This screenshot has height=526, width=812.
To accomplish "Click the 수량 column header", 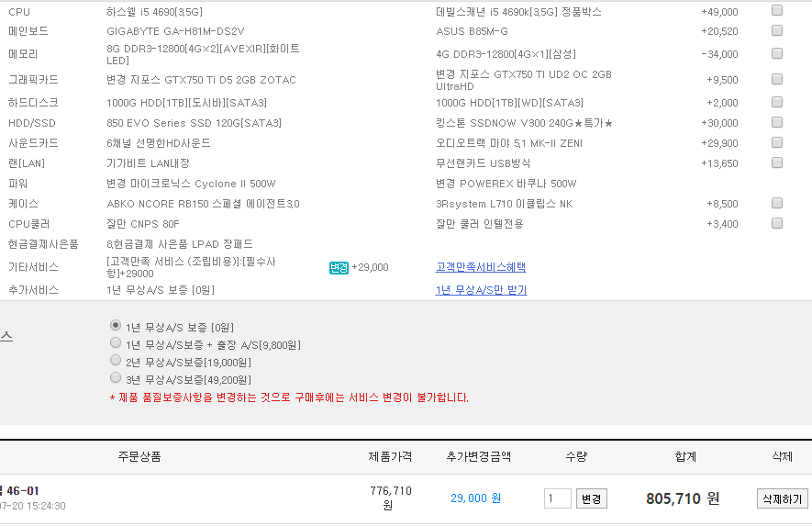I will [x=576, y=456].
